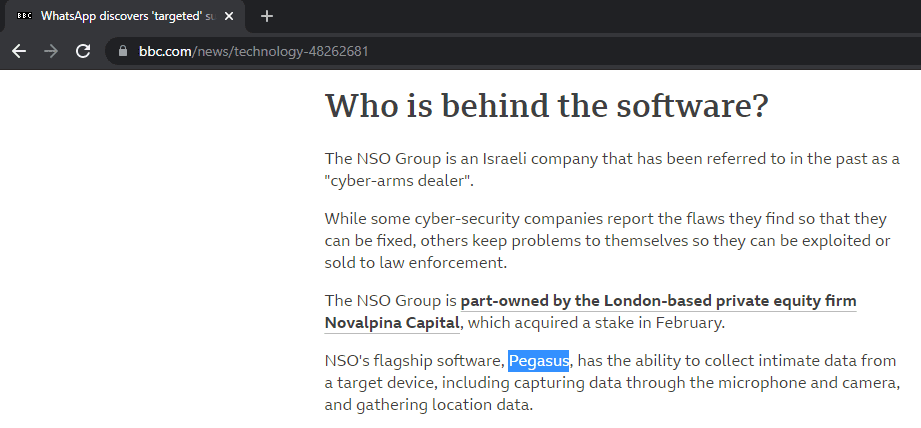Click the back navigation arrow
The image size is (921, 428).
click(19, 50)
